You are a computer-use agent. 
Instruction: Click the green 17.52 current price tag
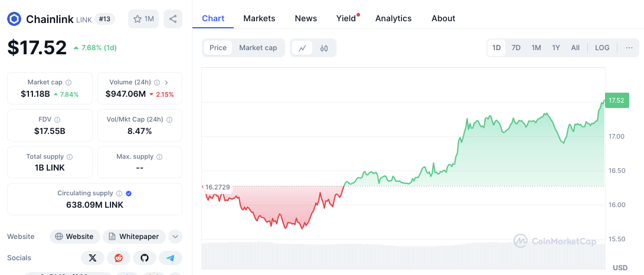[617, 100]
